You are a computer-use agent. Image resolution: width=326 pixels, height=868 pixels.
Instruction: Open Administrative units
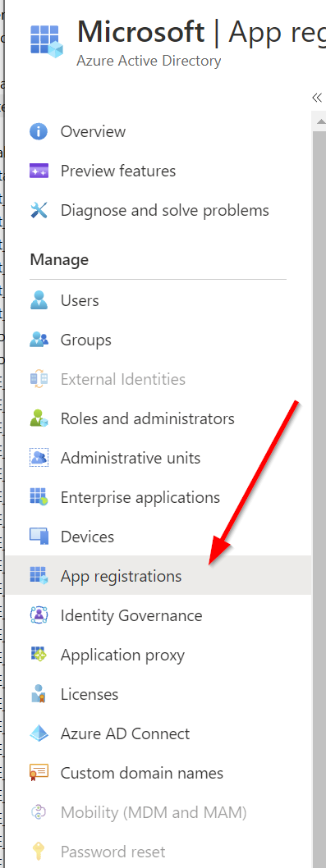[x=159, y=458]
